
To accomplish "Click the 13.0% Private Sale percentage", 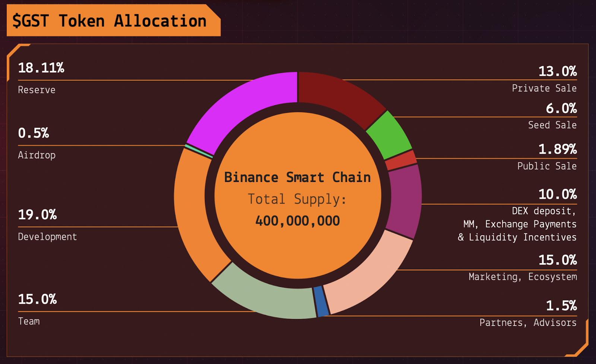I will coord(558,71).
